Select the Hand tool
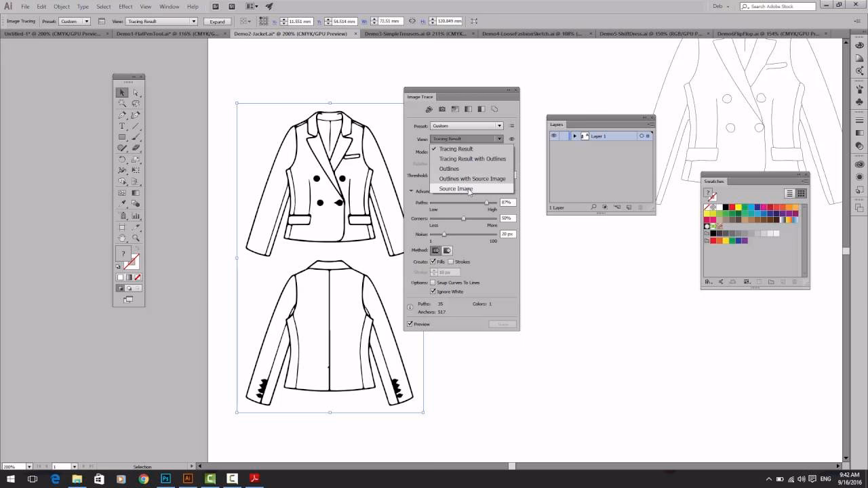The height and width of the screenshot is (488, 868). click(x=122, y=239)
